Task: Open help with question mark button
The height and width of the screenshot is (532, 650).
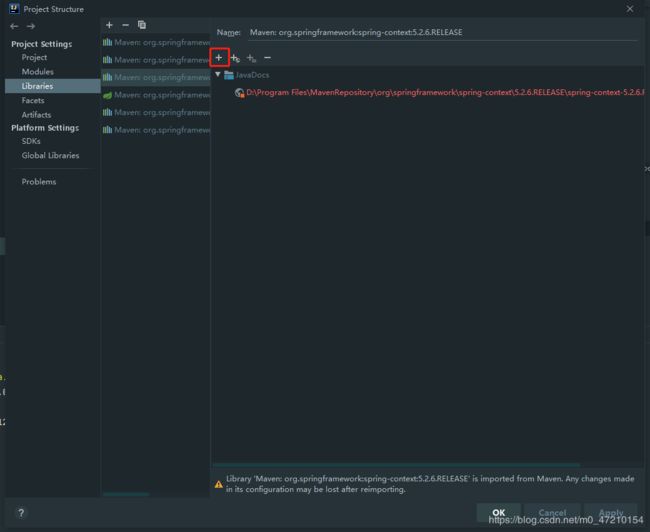Action: pyautogui.click(x=21, y=513)
